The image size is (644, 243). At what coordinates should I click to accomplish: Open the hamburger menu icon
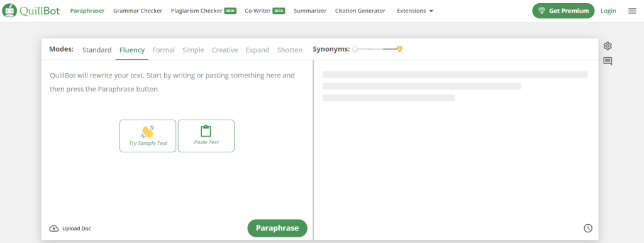coord(632,11)
